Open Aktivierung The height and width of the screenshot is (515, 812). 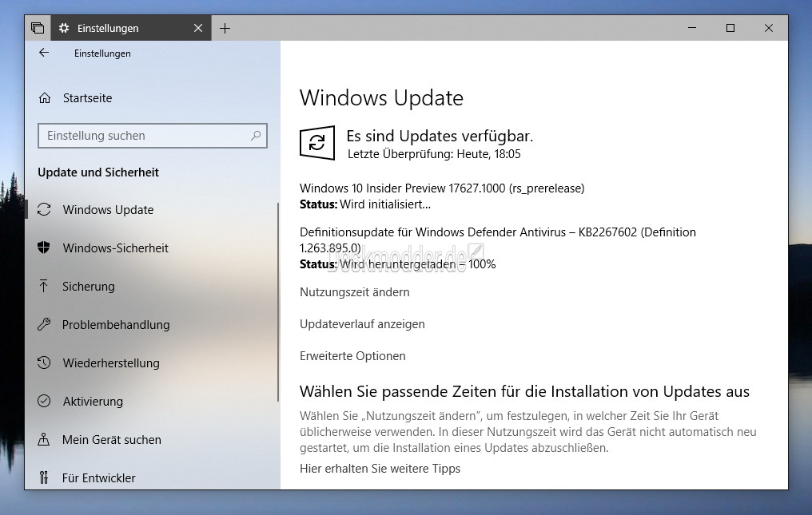(94, 401)
